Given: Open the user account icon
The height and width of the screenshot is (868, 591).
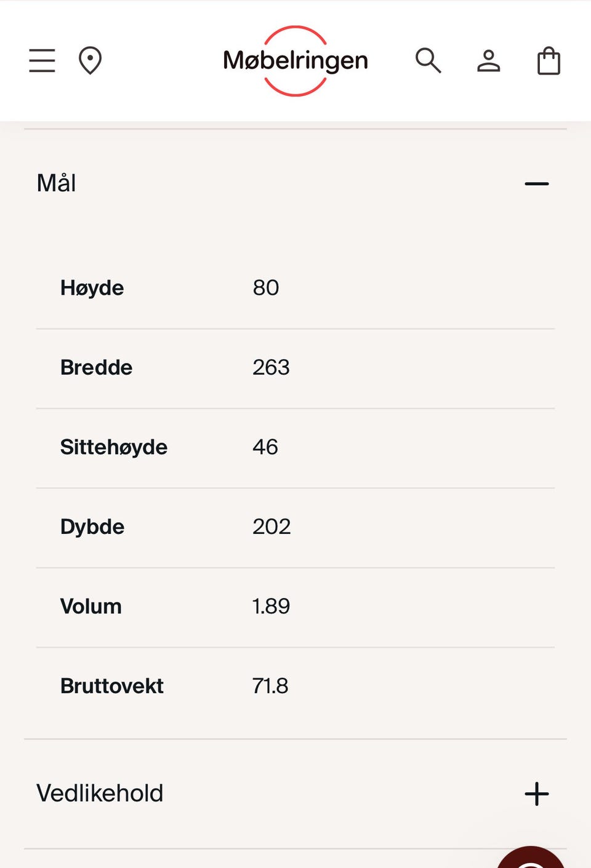Looking at the screenshot, I should point(489,61).
